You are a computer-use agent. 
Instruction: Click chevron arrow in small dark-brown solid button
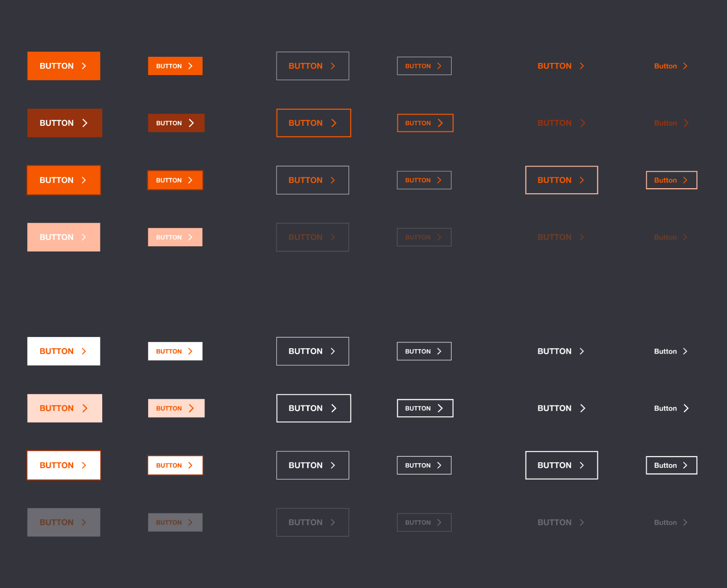pyautogui.click(x=191, y=123)
